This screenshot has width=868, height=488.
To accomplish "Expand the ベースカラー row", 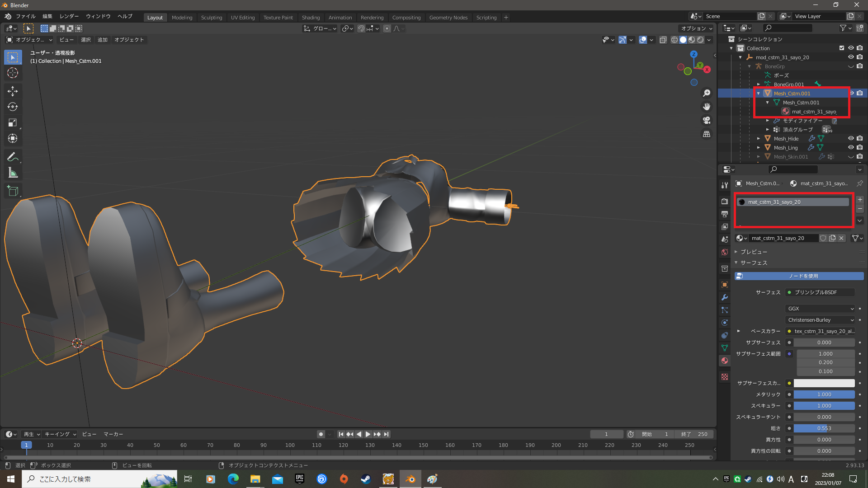I will [739, 331].
